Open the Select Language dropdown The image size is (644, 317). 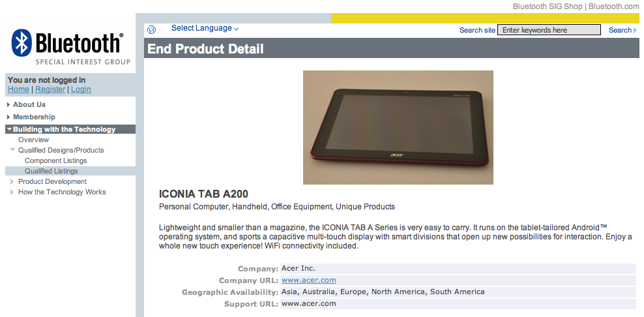click(205, 28)
